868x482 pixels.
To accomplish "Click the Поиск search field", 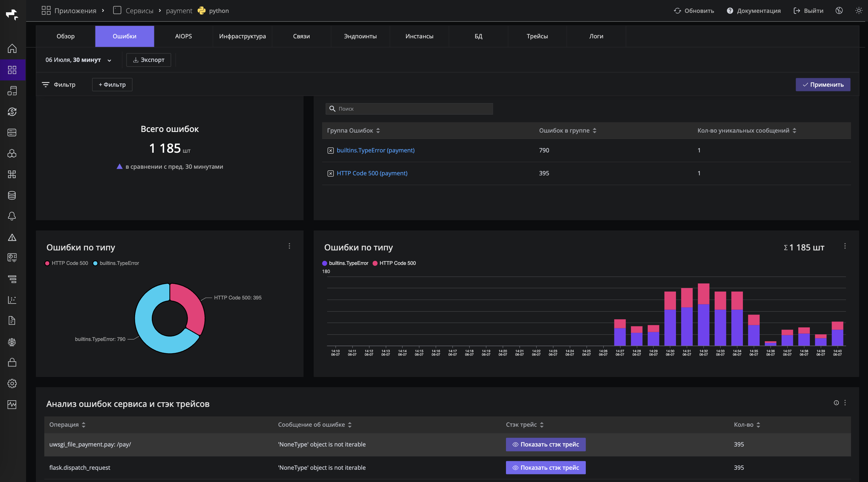I will click(409, 109).
